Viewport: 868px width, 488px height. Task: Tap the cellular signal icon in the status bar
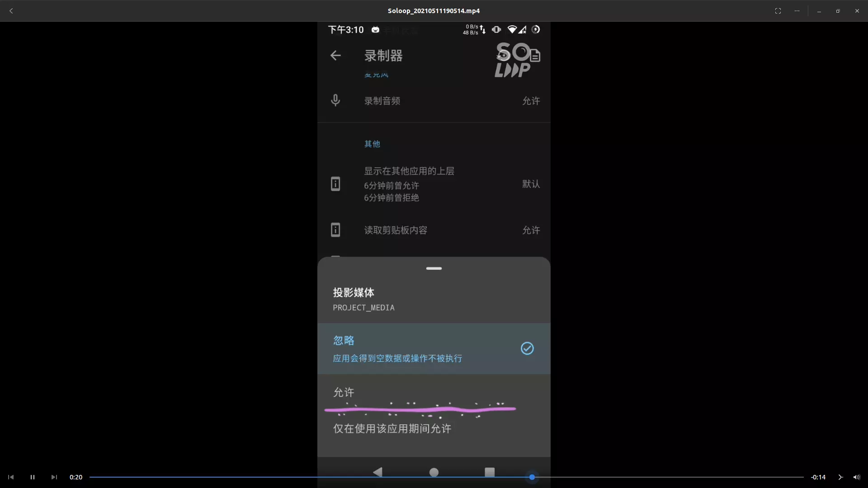point(523,29)
